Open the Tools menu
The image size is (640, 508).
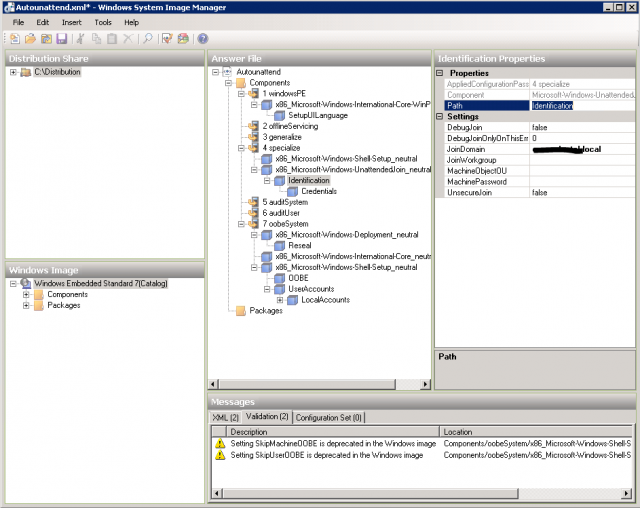click(103, 21)
